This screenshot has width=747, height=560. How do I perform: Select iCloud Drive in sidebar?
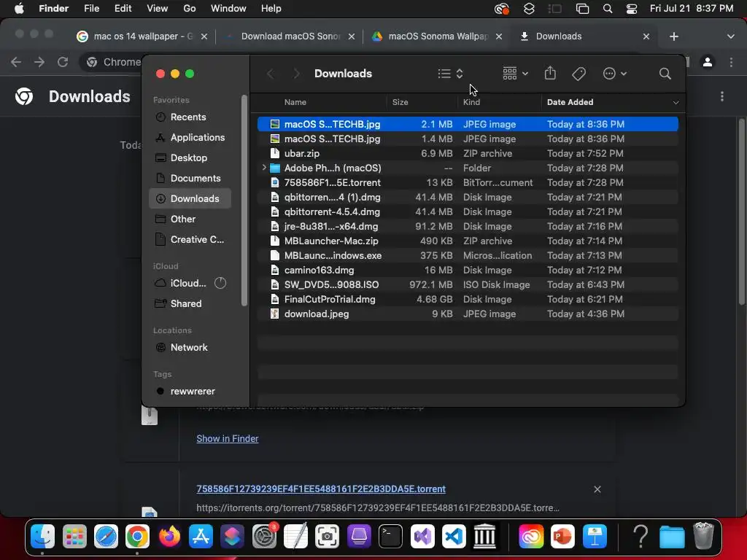coord(190,284)
